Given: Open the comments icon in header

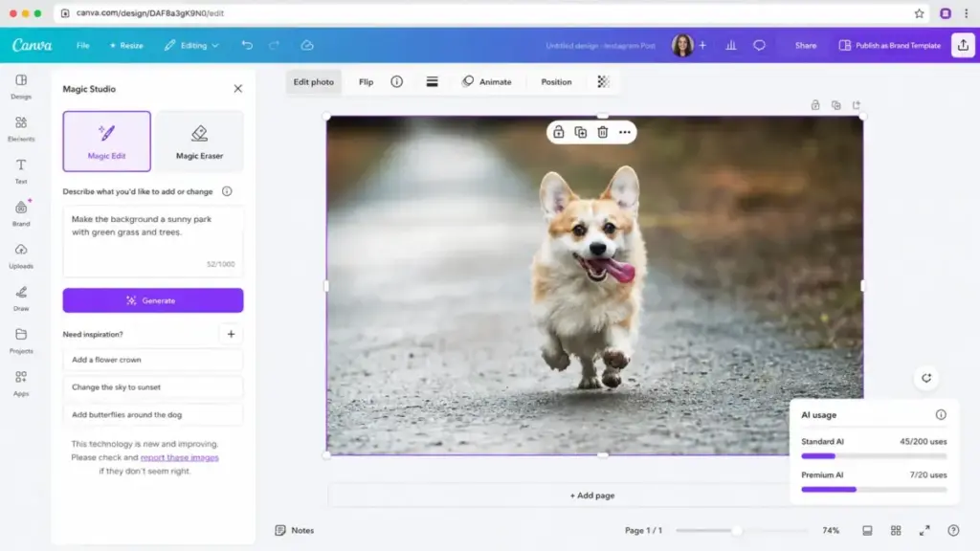Looking at the screenshot, I should tap(759, 45).
